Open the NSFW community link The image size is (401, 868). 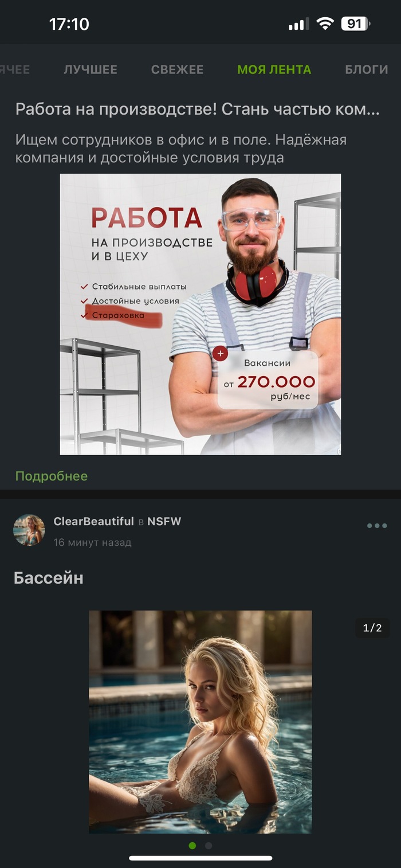pos(164,522)
